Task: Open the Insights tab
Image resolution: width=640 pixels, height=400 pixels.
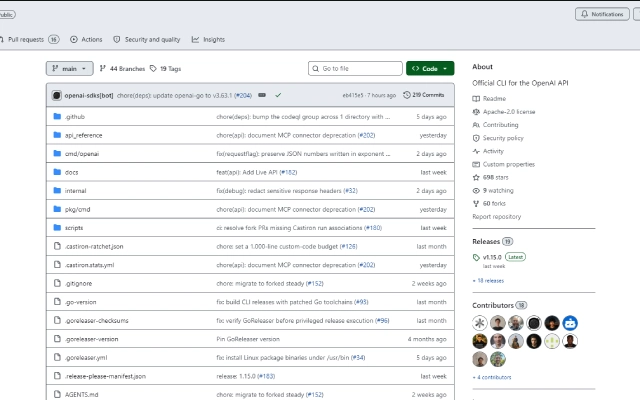Action: [x=208, y=40]
